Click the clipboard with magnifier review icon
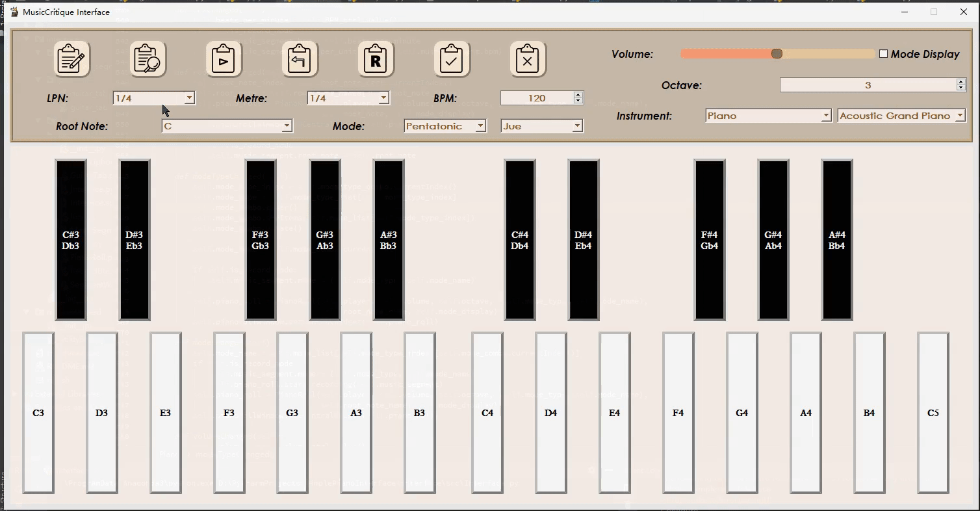This screenshot has height=511, width=980. click(x=148, y=59)
